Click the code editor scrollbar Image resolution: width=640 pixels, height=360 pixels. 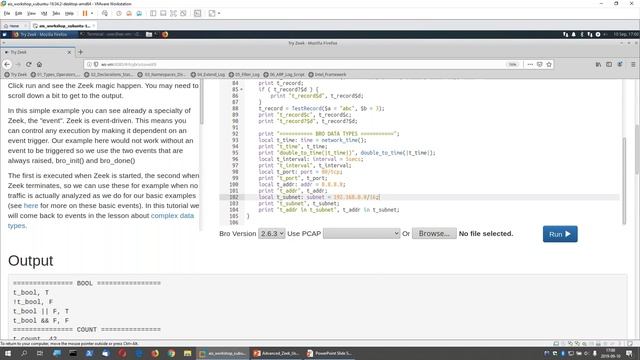(624, 181)
